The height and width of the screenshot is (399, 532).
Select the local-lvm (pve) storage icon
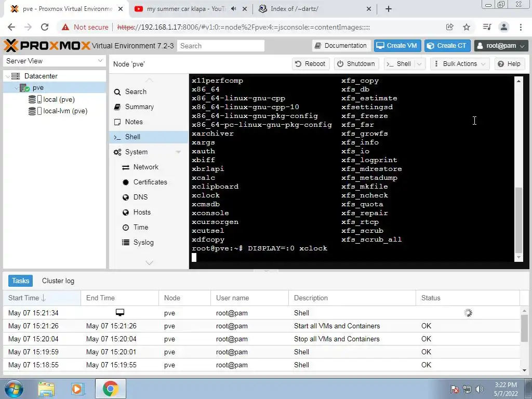click(x=35, y=111)
